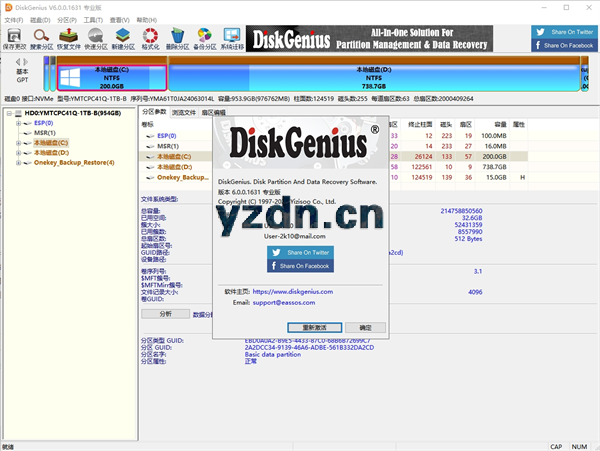The width and height of the screenshot is (600, 451).
Task: Open the 工具(T) menu
Action: coord(93,18)
